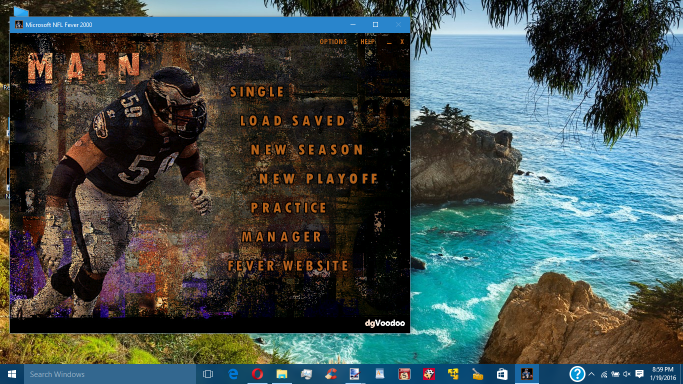Select the NFL Fever taskbar button
683x384 pixels.
coord(527,374)
